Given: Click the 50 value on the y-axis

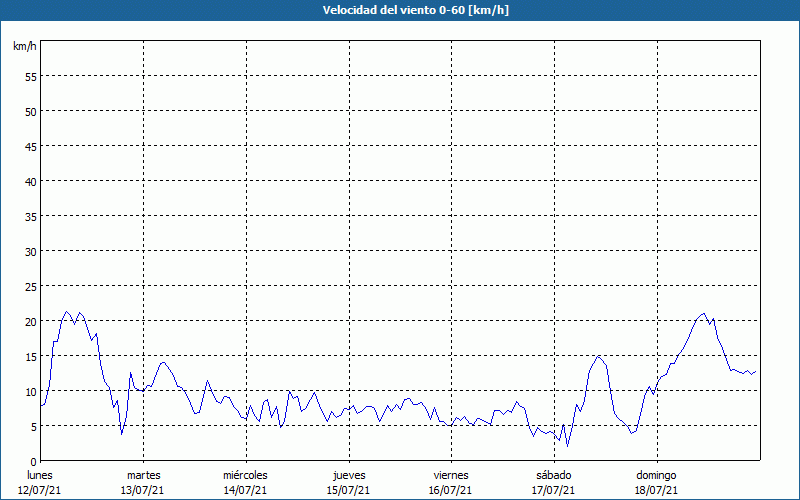Looking at the screenshot, I should [x=31, y=112].
